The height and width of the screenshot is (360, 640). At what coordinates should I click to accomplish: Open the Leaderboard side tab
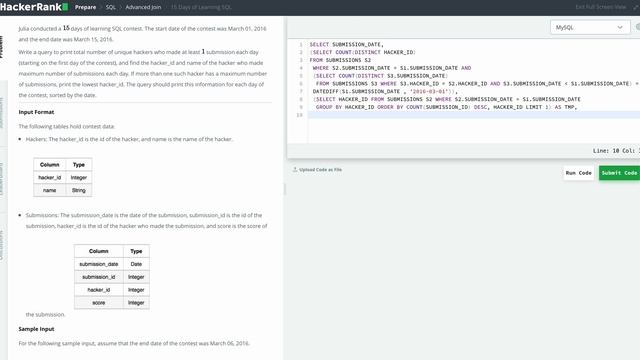pos(2,180)
